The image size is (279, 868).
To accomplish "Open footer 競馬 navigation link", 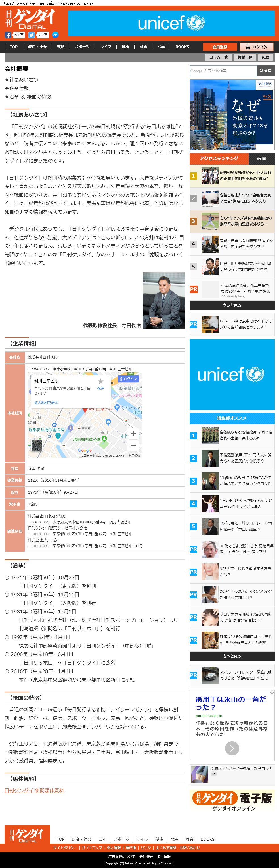I will 174,839.
